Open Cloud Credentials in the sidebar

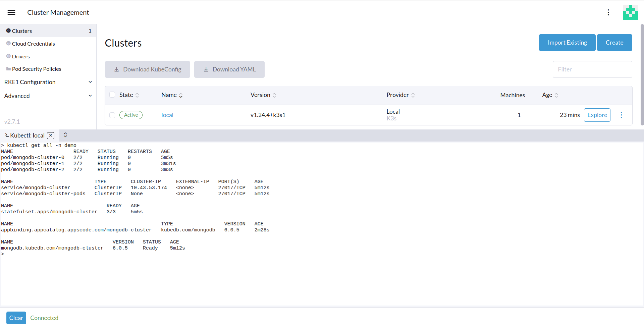33,44
